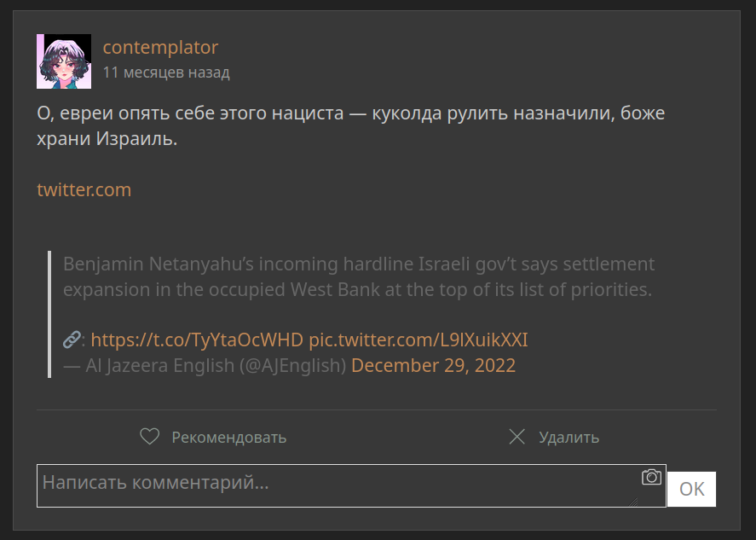Open the pic.twitter.com/L9lXuikXXI link
Screen dimensions: 756x540
click(x=418, y=340)
